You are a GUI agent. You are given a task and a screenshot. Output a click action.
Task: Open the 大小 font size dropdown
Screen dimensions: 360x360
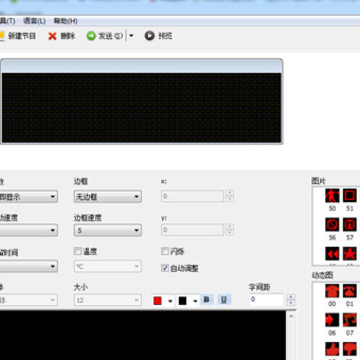[107, 300]
